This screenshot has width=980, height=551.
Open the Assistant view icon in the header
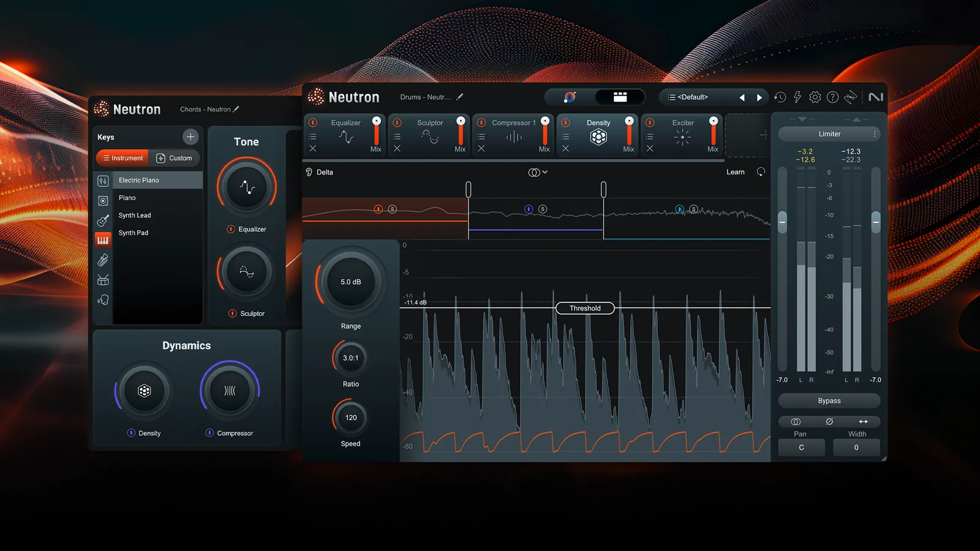570,97
